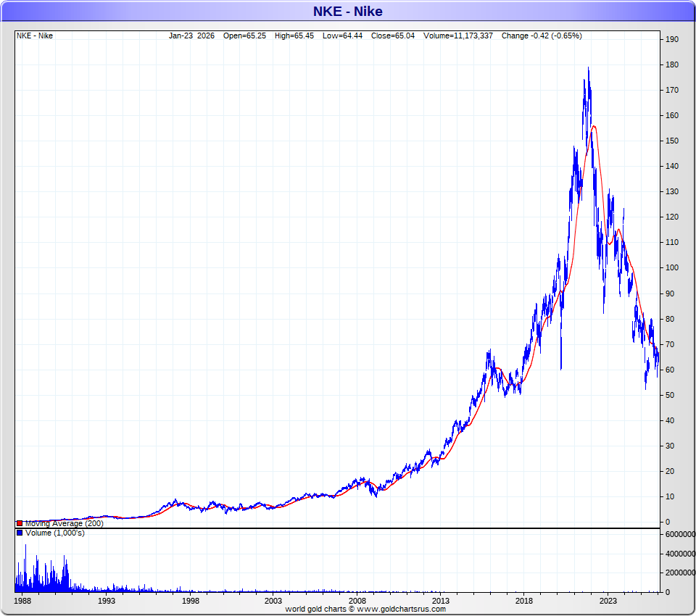Viewport: 696px width, 616px height.
Task: Click the red Moving Average legend swatch
Action: tap(20, 524)
